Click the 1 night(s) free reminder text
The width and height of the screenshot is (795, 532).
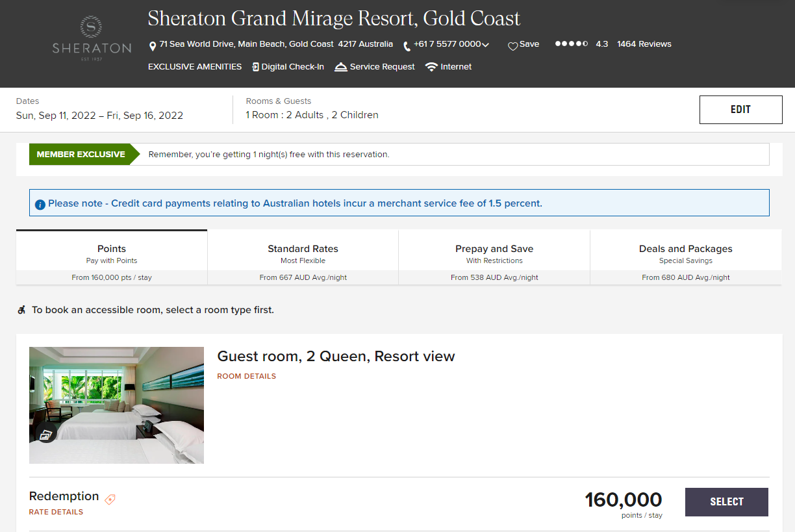coord(269,155)
